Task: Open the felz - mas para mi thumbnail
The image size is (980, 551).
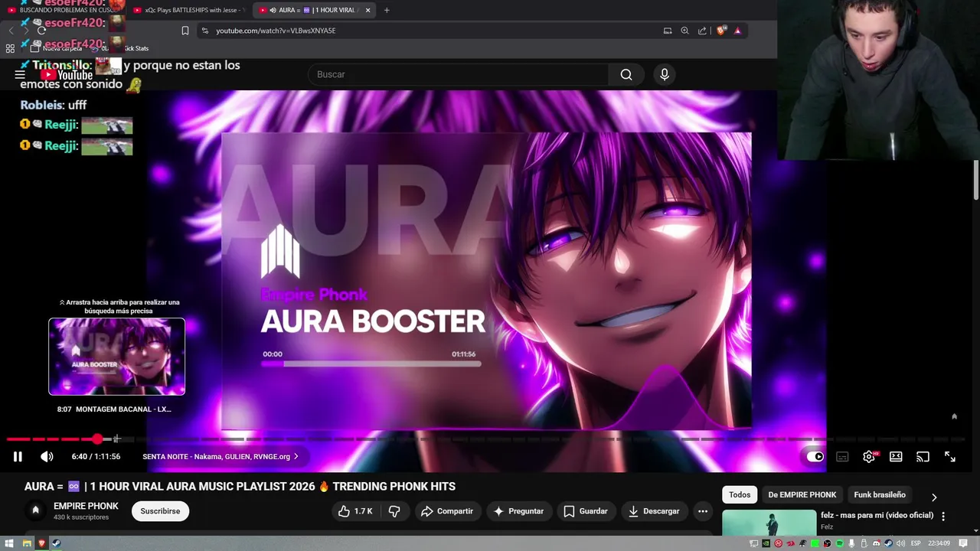Action: [x=769, y=523]
